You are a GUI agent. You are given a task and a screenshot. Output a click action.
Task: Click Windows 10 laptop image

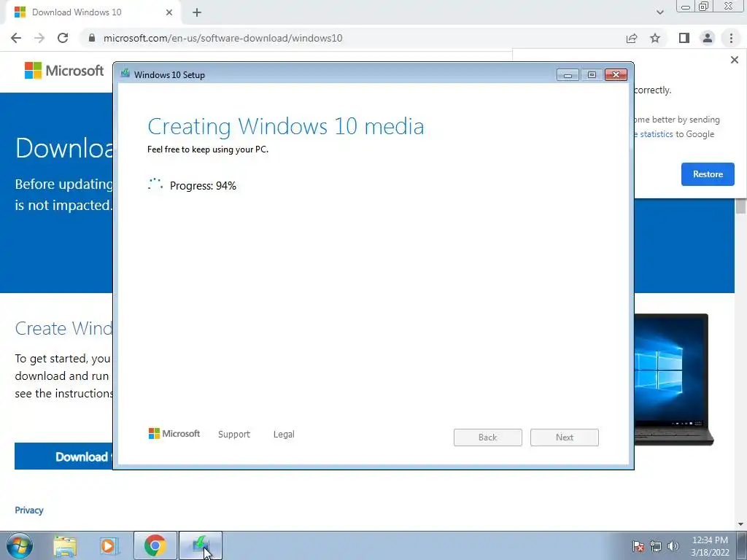pos(673,379)
